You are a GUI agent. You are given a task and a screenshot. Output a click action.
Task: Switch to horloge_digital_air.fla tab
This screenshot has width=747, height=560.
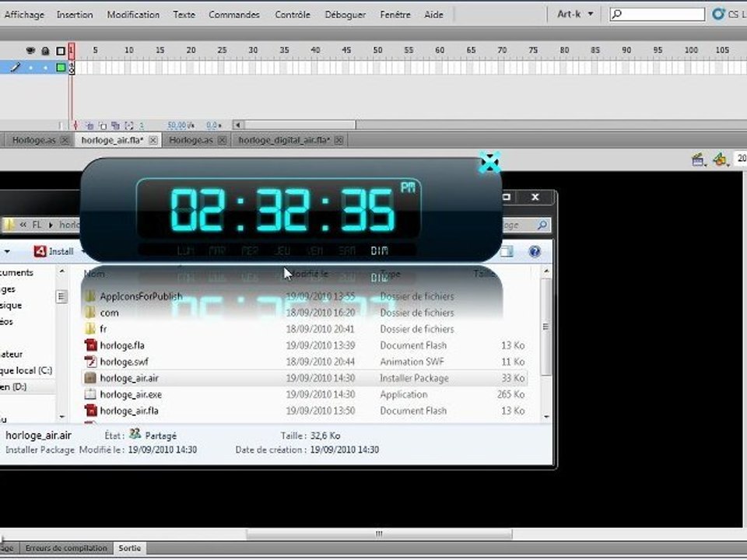284,141
